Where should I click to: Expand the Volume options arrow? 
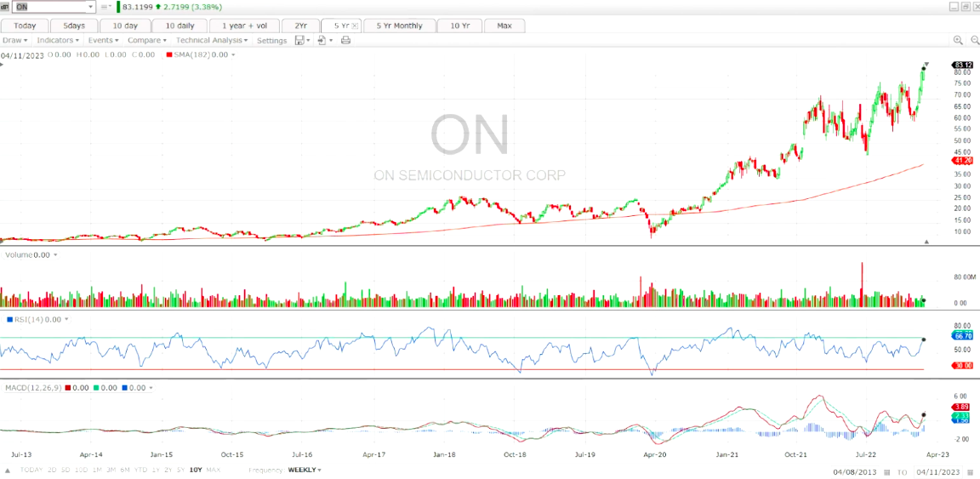[55, 255]
